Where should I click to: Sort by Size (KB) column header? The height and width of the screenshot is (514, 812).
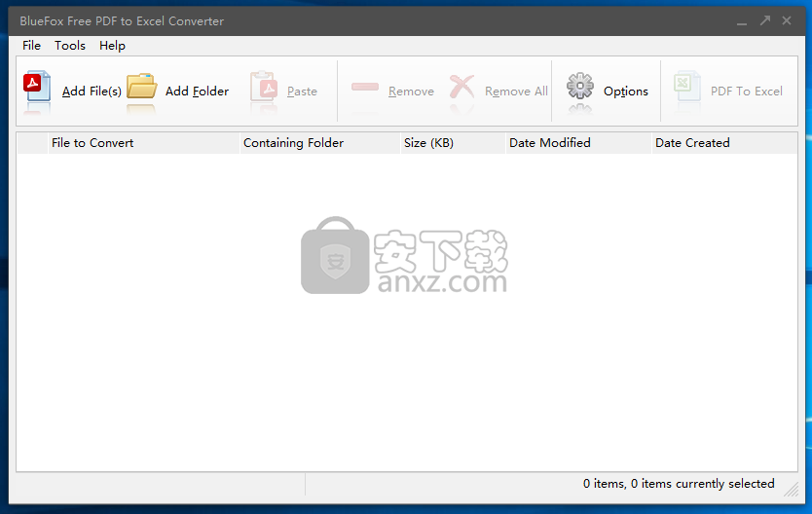point(453,143)
